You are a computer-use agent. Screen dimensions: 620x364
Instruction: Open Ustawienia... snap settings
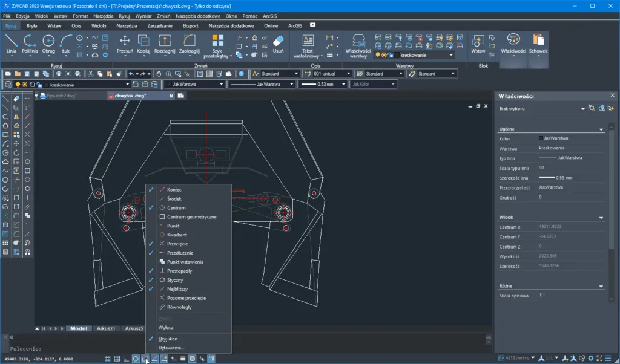[x=189, y=348]
